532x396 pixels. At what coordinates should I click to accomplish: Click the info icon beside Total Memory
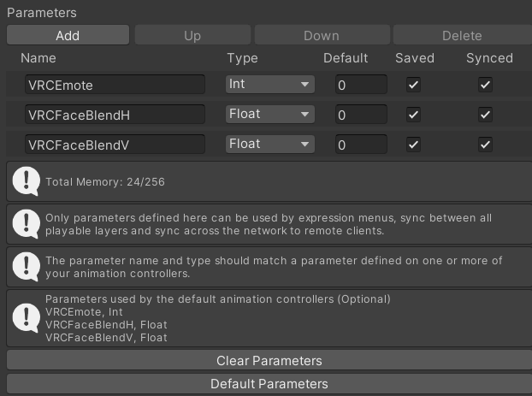click(x=27, y=181)
